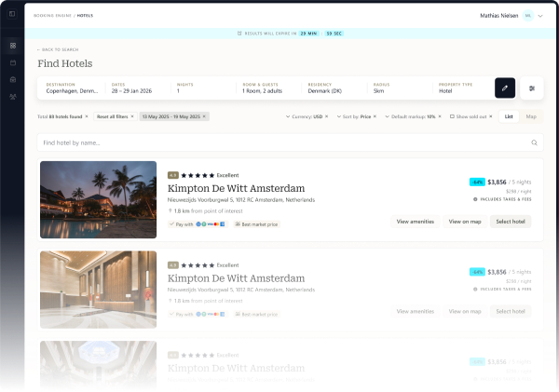
Task: View second hotel on map
Action: pos(465,311)
